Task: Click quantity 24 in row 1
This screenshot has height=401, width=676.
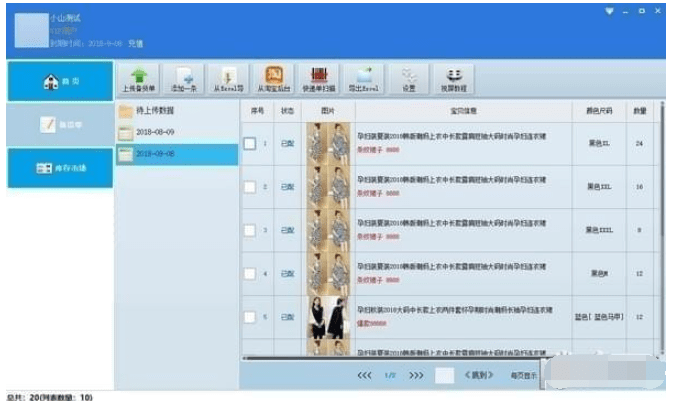Action: click(639, 143)
